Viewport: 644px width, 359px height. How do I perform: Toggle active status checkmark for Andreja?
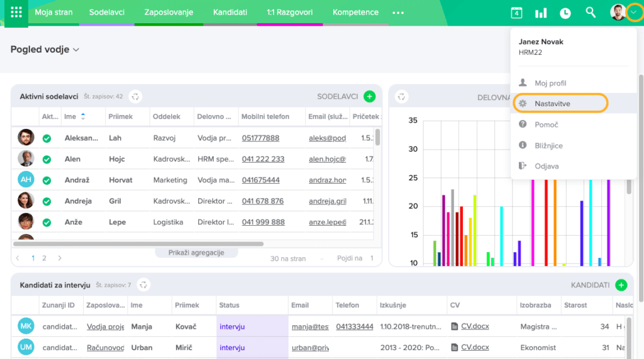click(x=47, y=201)
